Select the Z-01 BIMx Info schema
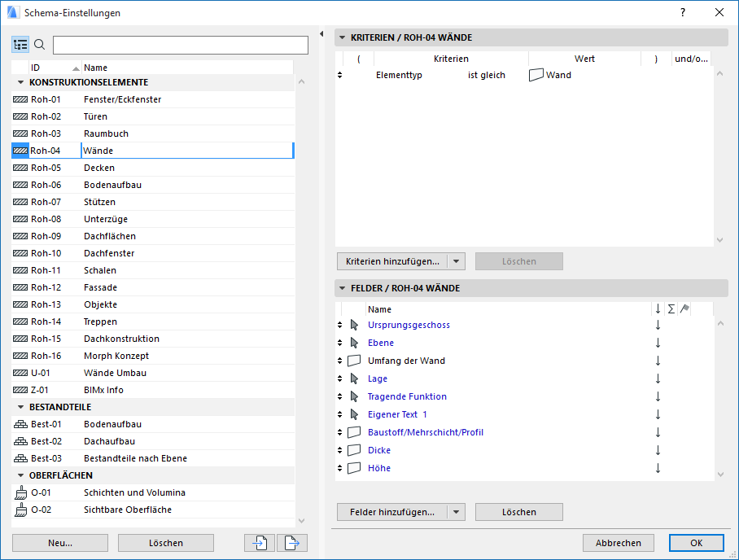Screen dimensions: 739x560 tap(153, 390)
